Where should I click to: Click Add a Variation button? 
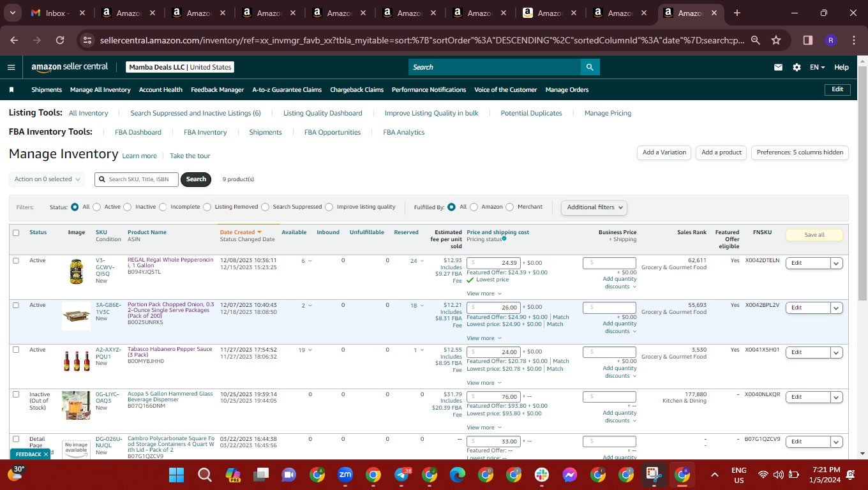664,152
